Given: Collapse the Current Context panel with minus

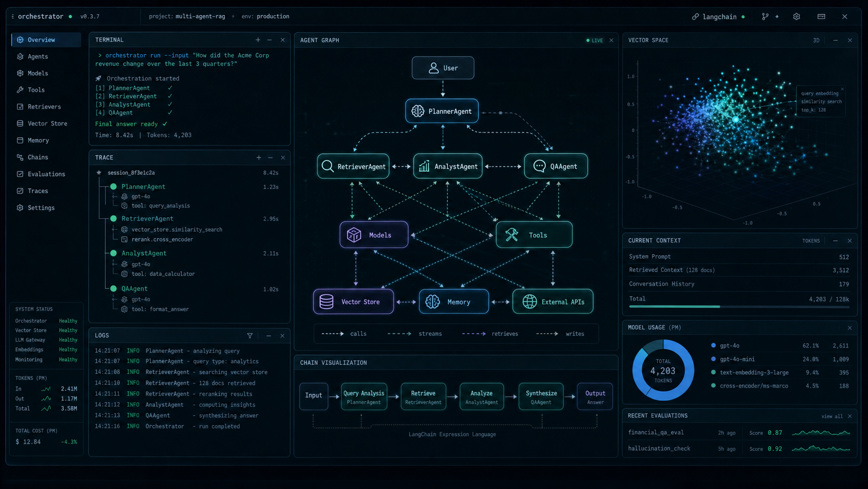Looking at the screenshot, I should (x=835, y=241).
